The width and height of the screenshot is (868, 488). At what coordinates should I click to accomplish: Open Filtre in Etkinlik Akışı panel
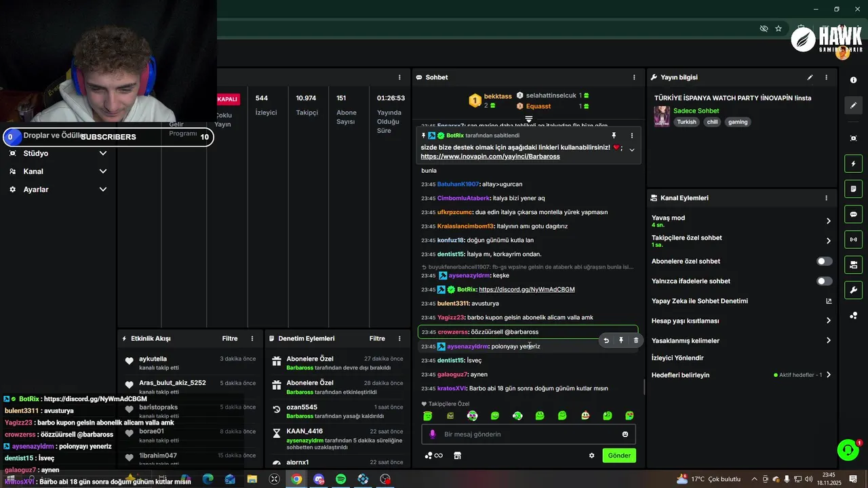point(230,338)
